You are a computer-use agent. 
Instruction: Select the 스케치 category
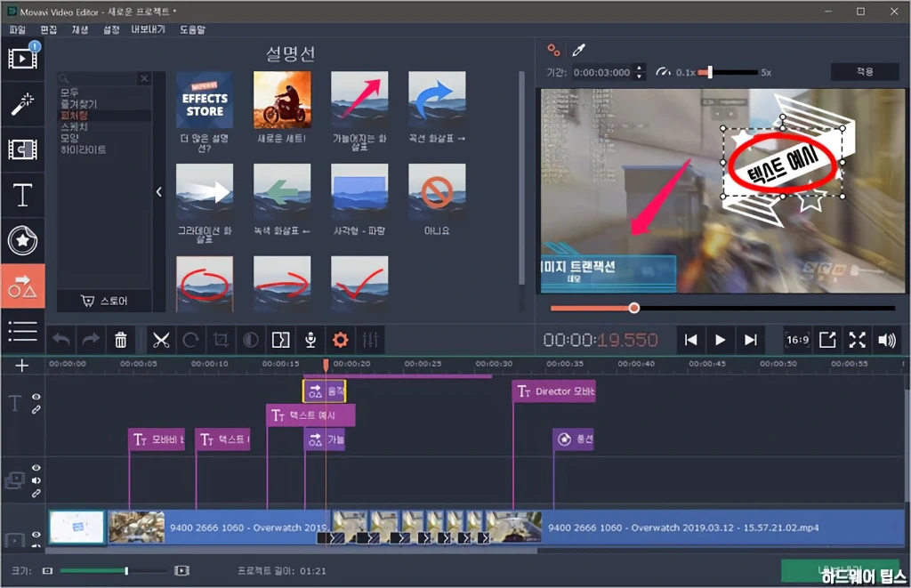(75, 126)
